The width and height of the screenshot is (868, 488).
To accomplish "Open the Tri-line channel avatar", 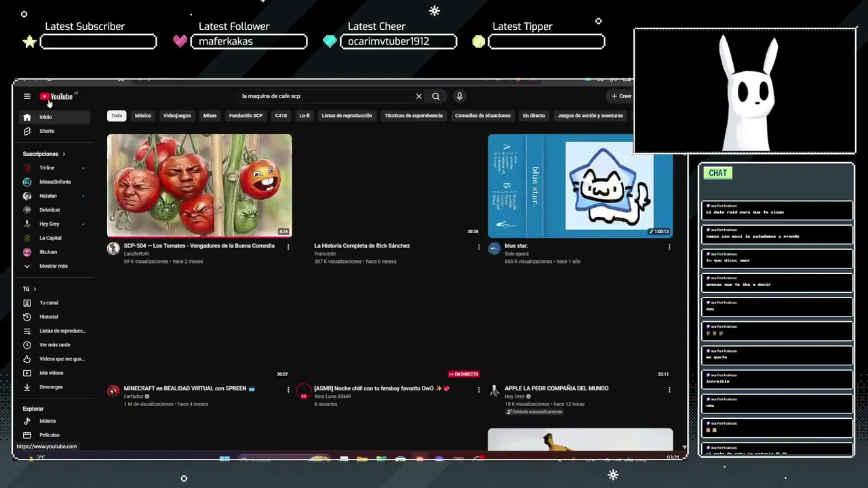I will (27, 168).
